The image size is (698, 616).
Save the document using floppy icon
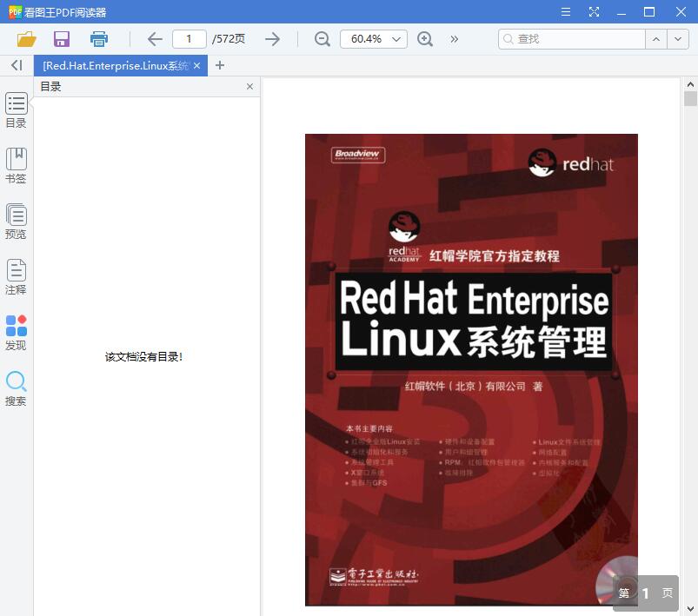[x=62, y=39]
